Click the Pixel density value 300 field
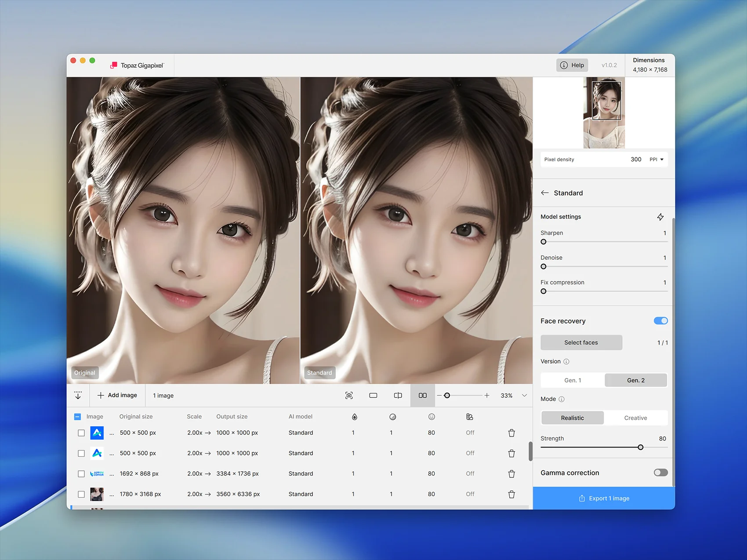Viewport: 747px width, 560px height. tap(636, 160)
